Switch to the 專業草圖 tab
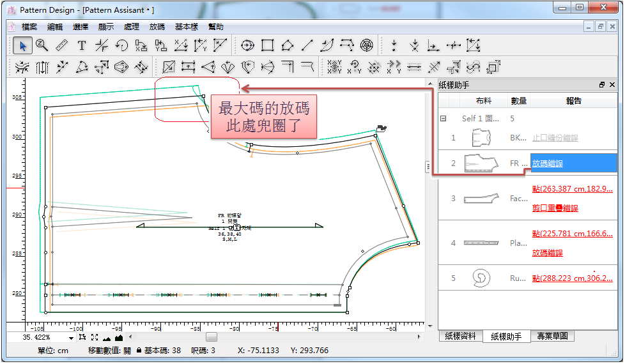The image size is (625, 364). [552, 336]
